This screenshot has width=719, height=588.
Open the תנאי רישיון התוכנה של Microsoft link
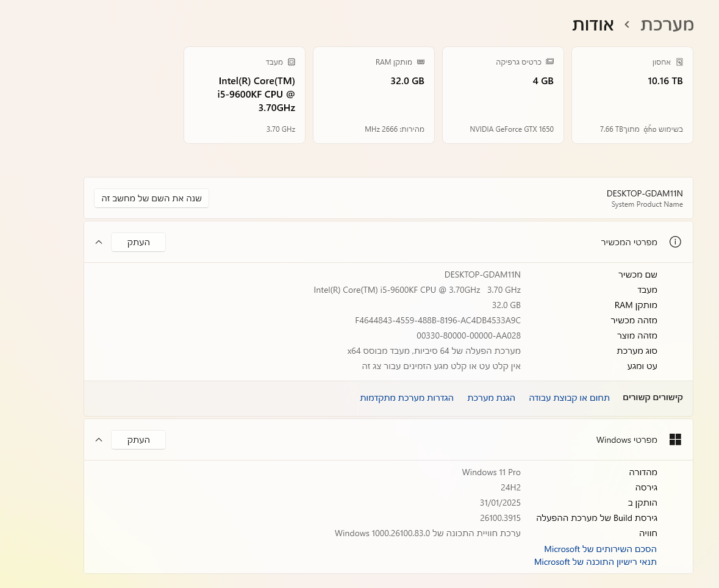[x=595, y=562]
